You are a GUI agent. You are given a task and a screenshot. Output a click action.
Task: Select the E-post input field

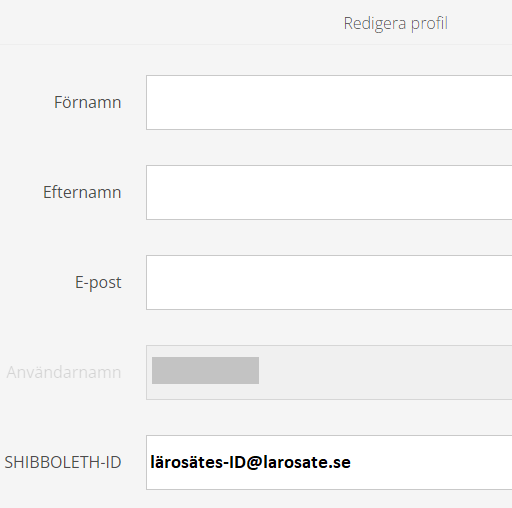point(329,282)
